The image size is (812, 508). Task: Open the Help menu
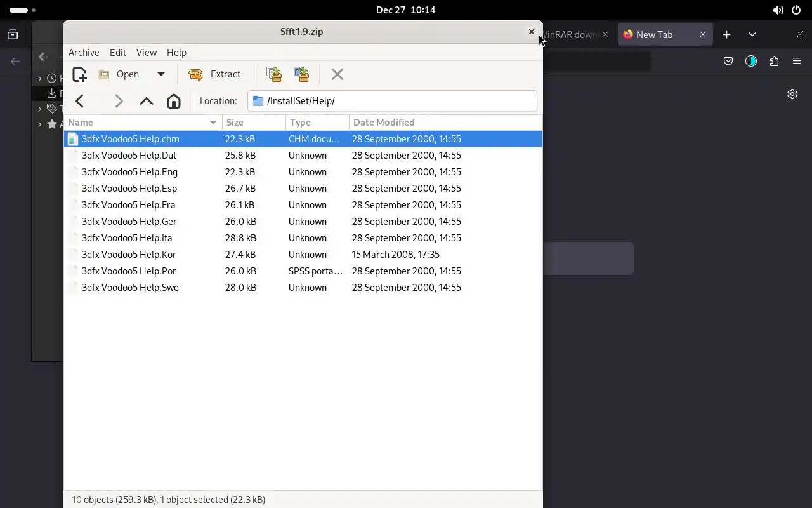pos(176,53)
